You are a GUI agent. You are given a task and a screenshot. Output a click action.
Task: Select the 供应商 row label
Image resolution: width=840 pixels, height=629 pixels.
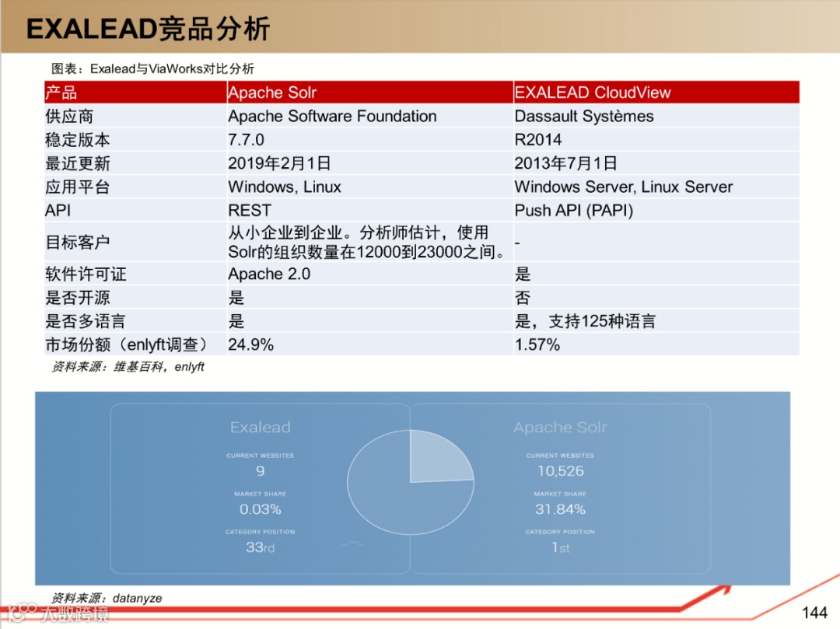pyautogui.click(x=69, y=116)
